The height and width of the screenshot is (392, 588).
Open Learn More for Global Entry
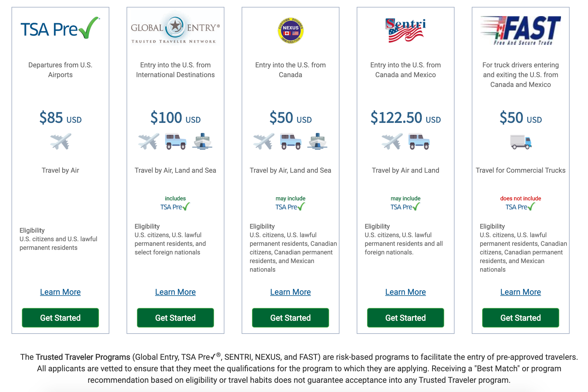click(x=175, y=292)
